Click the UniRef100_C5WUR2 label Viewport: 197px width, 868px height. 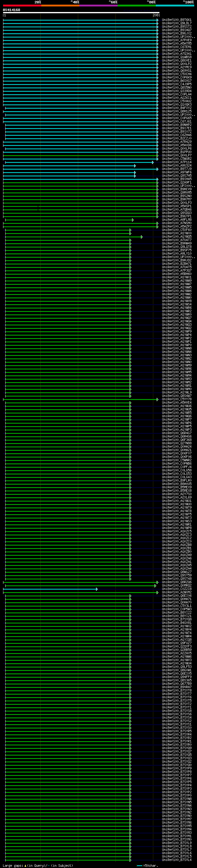click(177, 159)
